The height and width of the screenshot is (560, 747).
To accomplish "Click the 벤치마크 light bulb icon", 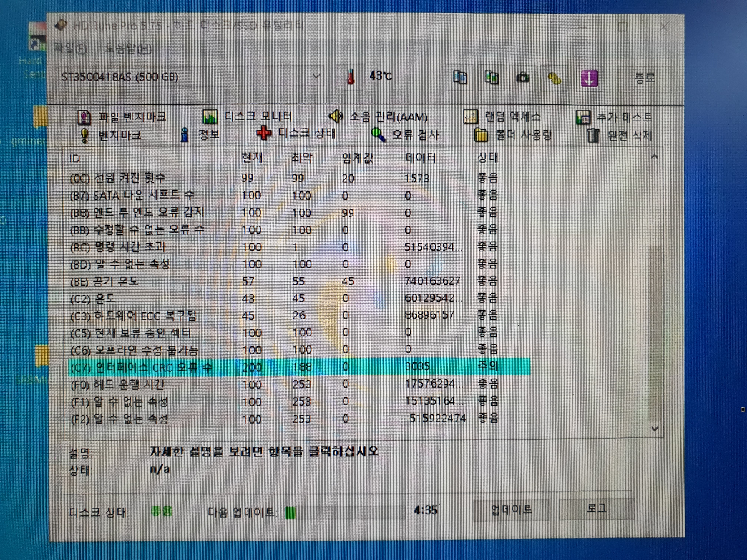I will pyautogui.click(x=84, y=136).
